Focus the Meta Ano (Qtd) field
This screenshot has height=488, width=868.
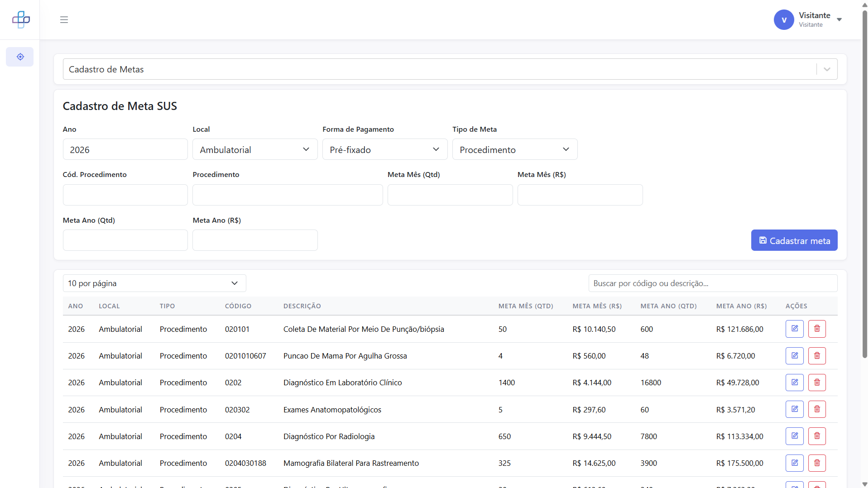pos(125,240)
